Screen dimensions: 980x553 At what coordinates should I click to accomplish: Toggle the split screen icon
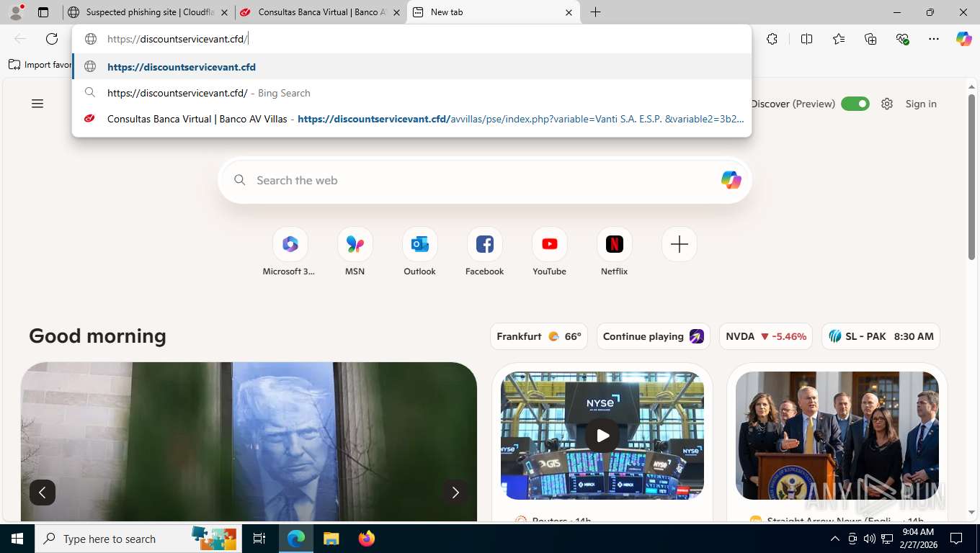(806, 39)
